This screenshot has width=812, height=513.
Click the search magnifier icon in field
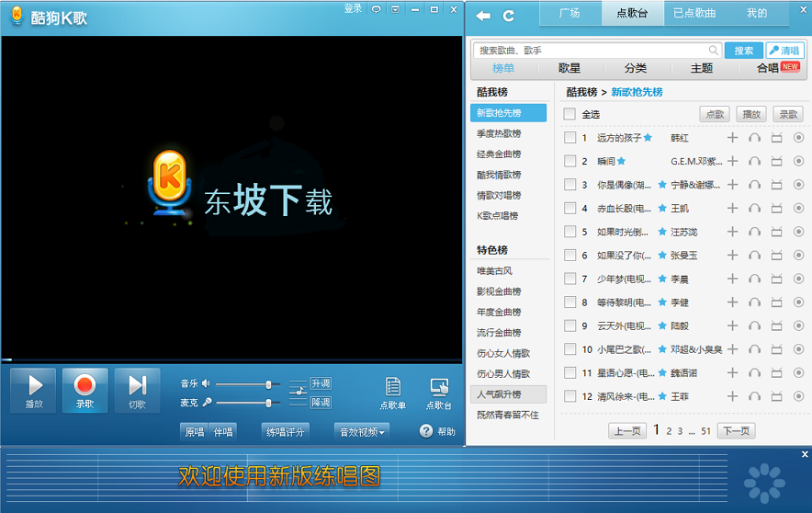click(713, 51)
